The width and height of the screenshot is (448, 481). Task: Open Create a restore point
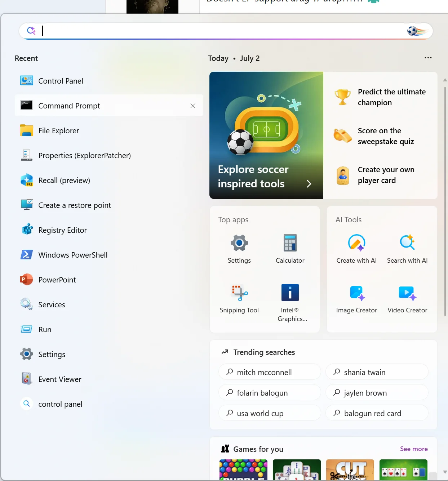(x=109, y=205)
